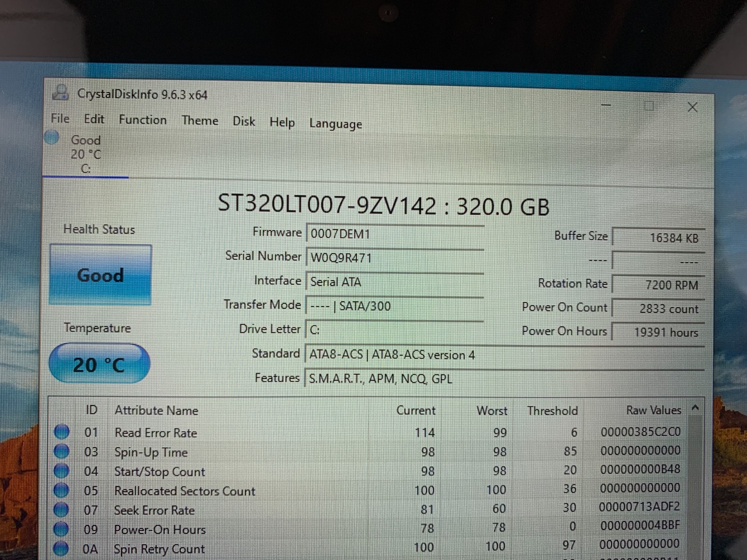Open the Language menu
The image size is (747, 560).
click(x=335, y=124)
